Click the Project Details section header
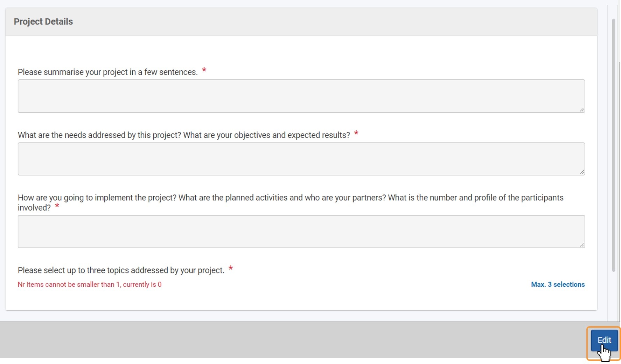This screenshot has width=621, height=364. [43, 22]
